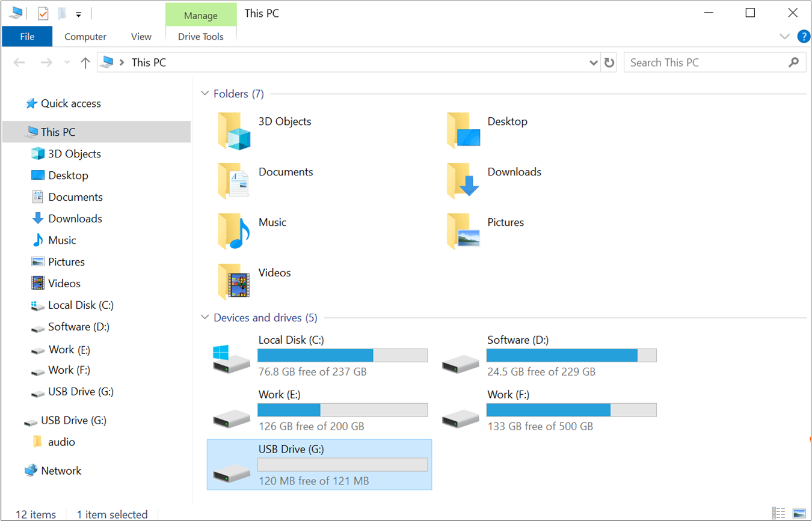Open the Downloads folder icon

click(463, 180)
